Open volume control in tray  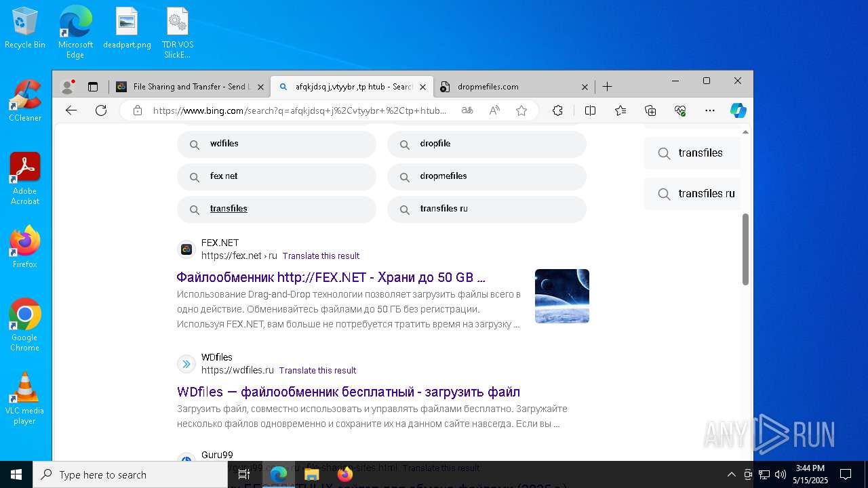[780, 474]
